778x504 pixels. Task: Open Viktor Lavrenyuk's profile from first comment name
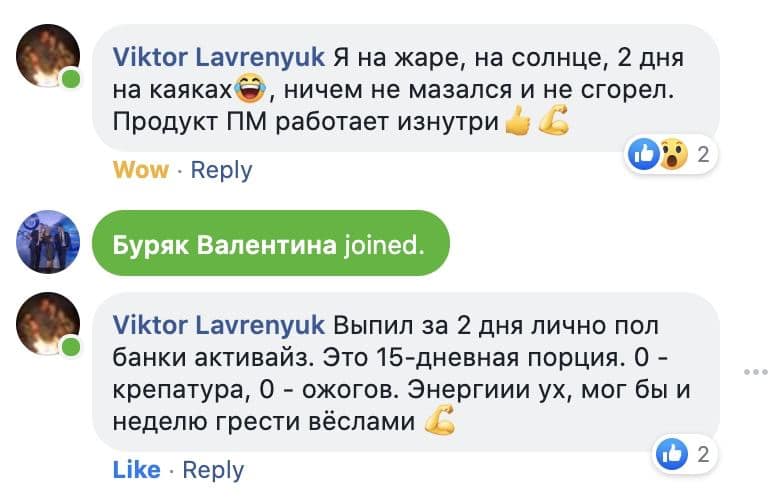pos(218,56)
